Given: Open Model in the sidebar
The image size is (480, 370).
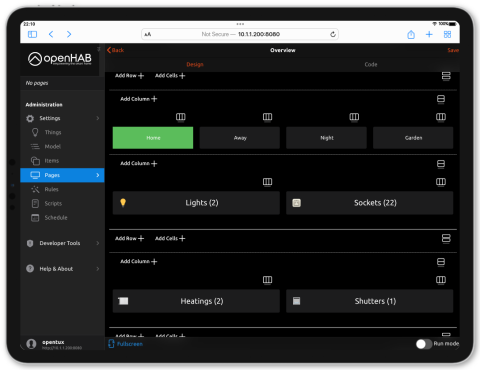Looking at the screenshot, I should tap(62, 147).
